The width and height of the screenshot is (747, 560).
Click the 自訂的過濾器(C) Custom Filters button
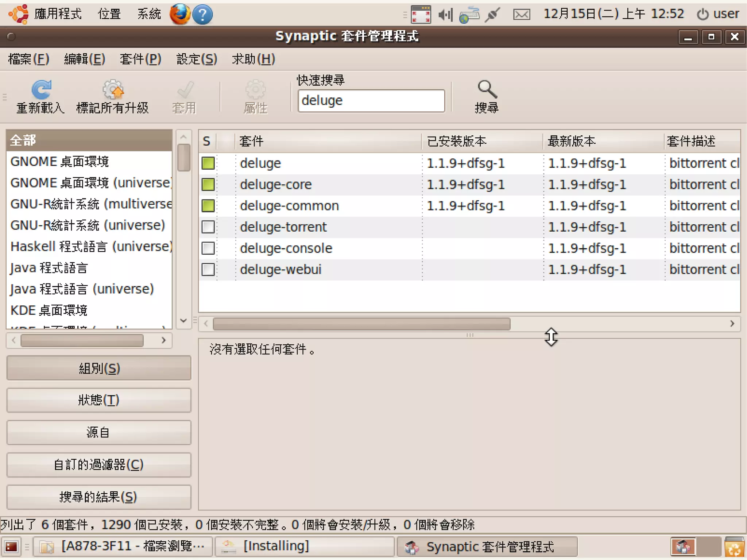pos(99,465)
